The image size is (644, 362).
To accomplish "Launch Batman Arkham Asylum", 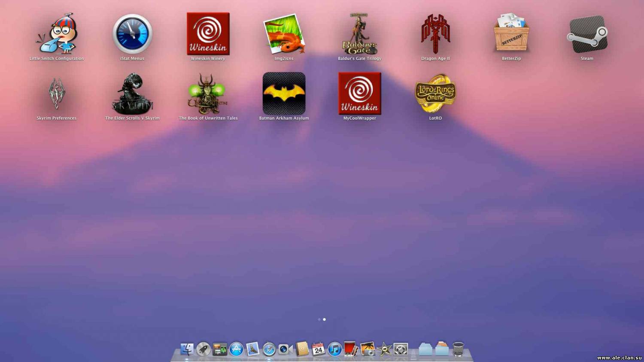I will [x=284, y=94].
